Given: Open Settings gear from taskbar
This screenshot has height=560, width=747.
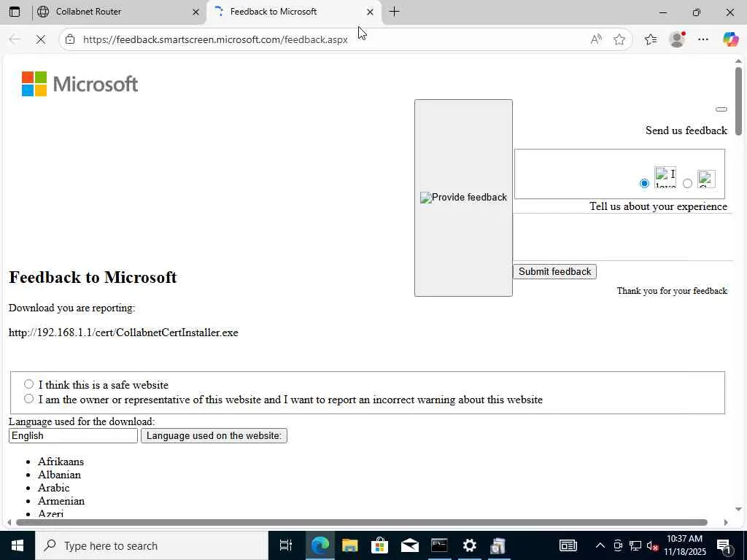Looking at the screenshot, I should [x=469, y=545].
